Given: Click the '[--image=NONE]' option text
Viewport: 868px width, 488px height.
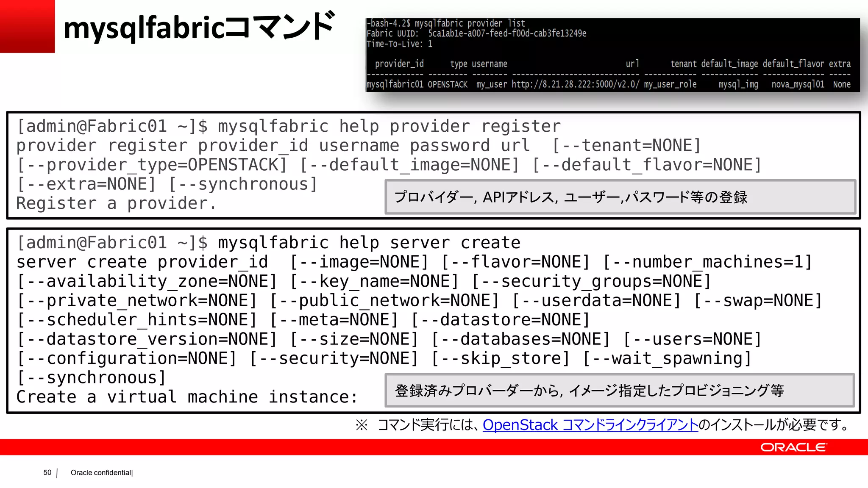Looking at the screenshot, I should click(359, 262).
